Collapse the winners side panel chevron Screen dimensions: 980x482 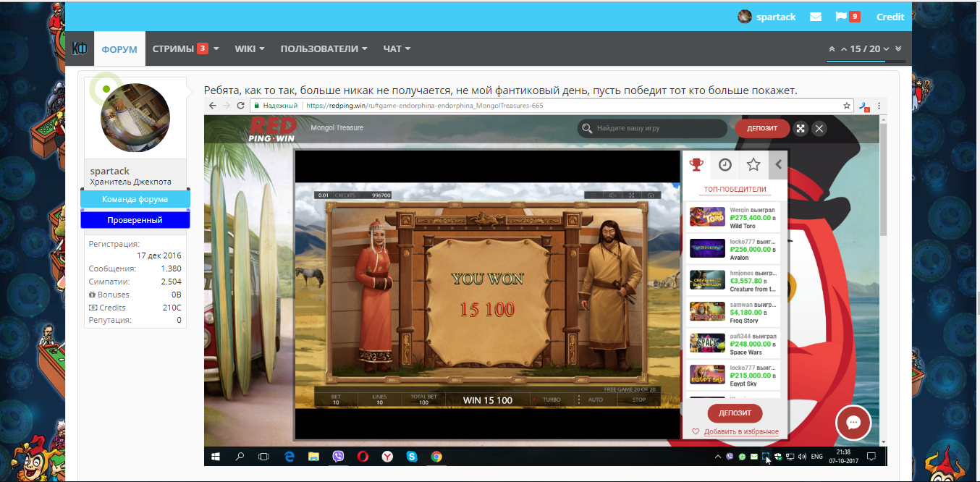click(x=779, y=165)
